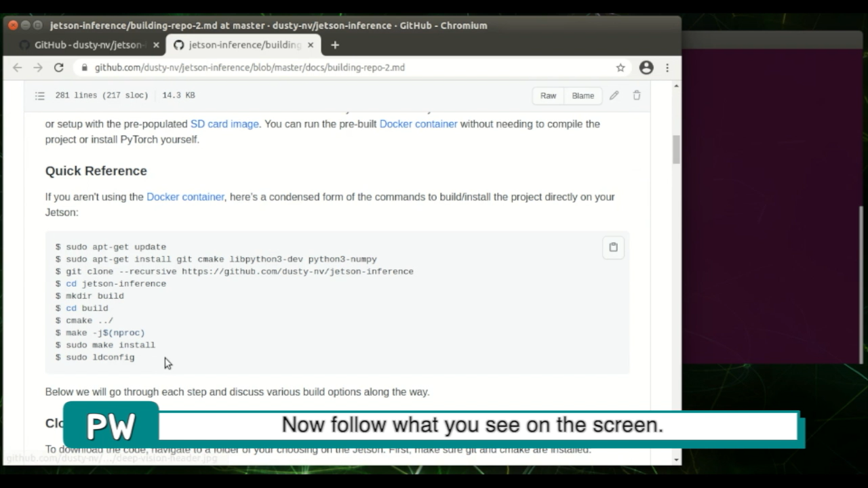
Task: Click the page's vertical scrollbar thumb
Action: pyautogui.click(x=676, y=149)
